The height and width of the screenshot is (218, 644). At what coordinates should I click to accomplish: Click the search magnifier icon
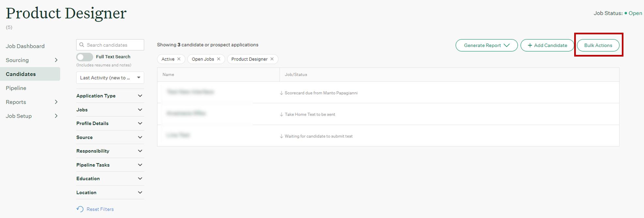point(82,45)
